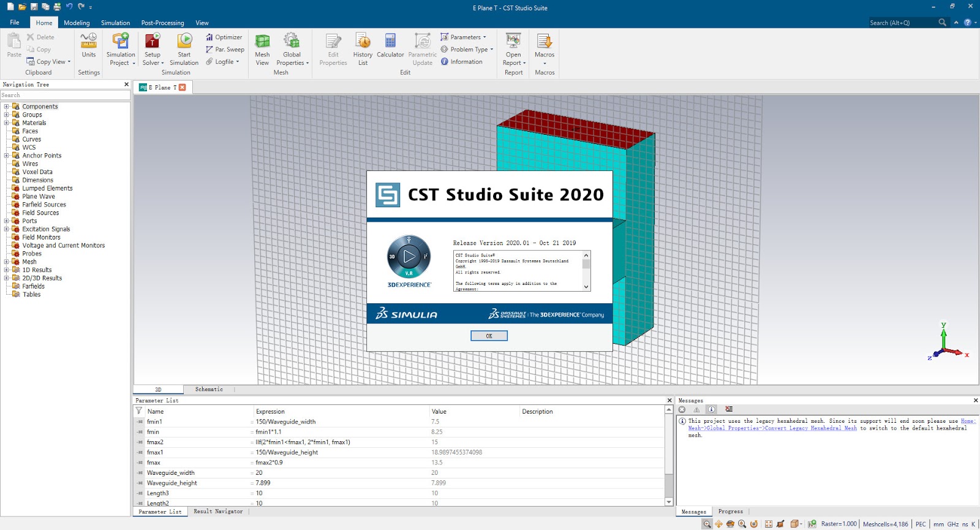Screen dimensions: 980x530
Task: Click the print icon in the title bar
Action: 57,7
